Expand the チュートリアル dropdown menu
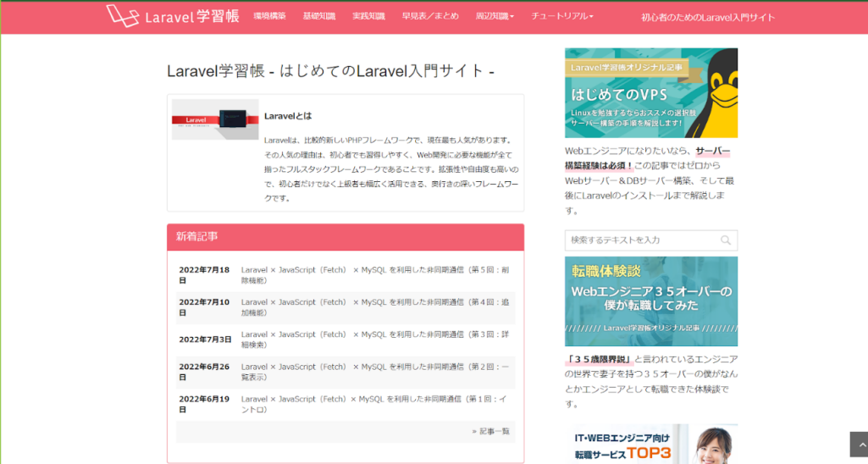 [562, 16]
